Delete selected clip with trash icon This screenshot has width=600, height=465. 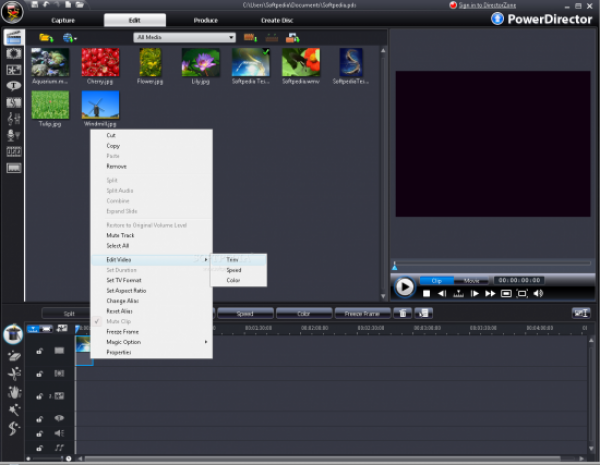pos(404,313)
